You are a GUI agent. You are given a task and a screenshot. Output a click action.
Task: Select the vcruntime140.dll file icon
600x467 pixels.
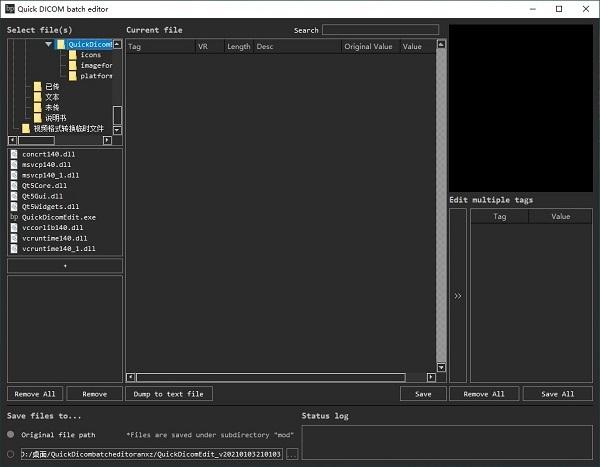tap(14, 238)
